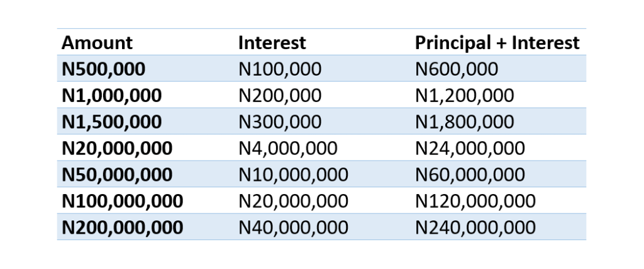
Task: Select the N100,000 interest cell
Action: pos(280,69)
